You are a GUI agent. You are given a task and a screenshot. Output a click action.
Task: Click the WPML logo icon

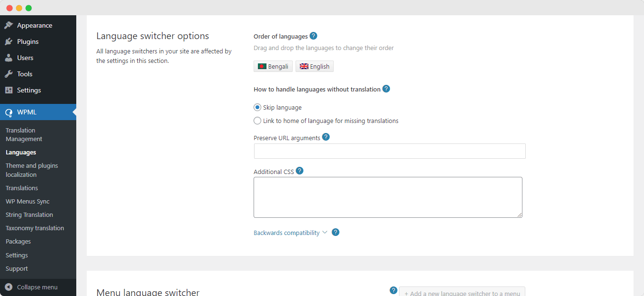pyautogui.click(x=9, y=112)
